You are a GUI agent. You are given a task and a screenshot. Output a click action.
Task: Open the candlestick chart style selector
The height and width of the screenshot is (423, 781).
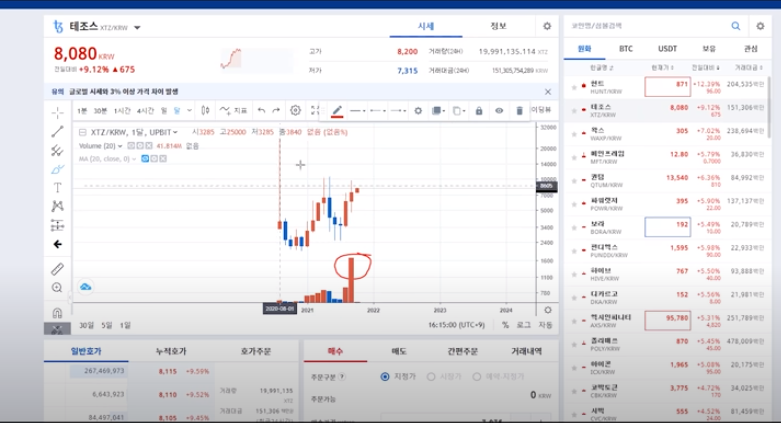[x=205, y=110]
